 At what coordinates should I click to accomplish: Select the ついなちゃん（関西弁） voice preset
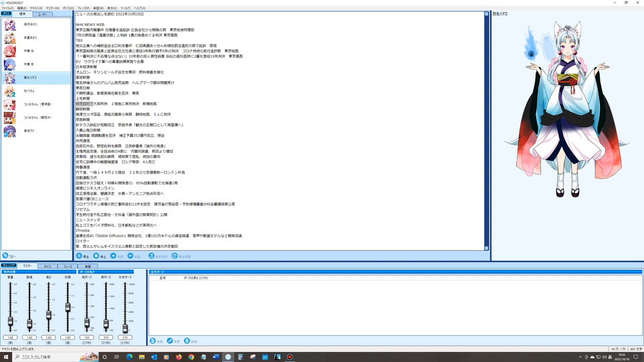click(36, 117)
